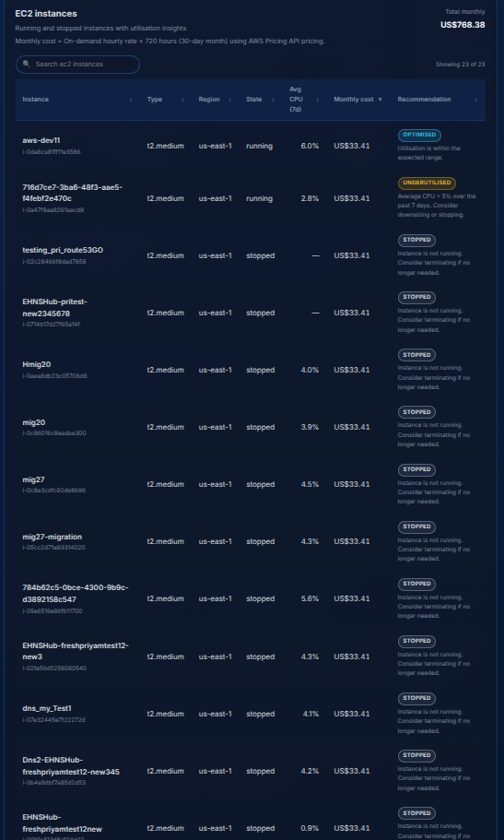
Task: Click the US$768.38 total monthly amount
Action: pyautogui.click(x=463, y=25)
